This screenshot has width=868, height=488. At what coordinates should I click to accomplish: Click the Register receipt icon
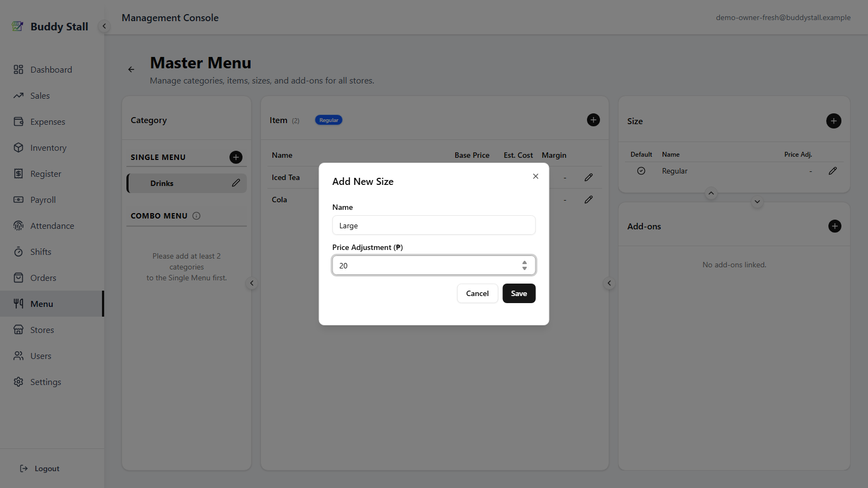point(18,174)
